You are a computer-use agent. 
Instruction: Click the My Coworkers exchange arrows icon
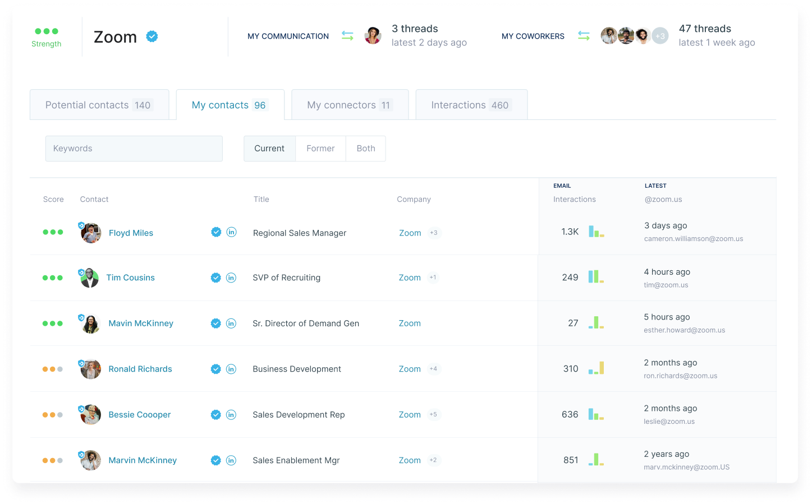[x=584, y=36]
